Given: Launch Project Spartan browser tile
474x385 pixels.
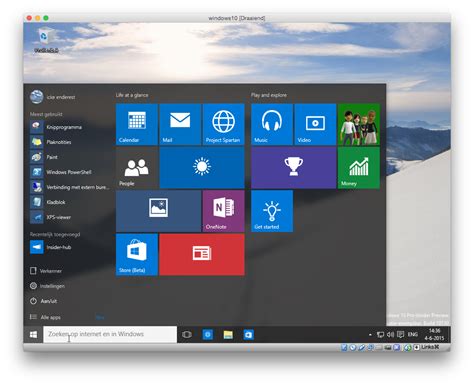Looking at the screenshot, I should (x=223, y=124).
